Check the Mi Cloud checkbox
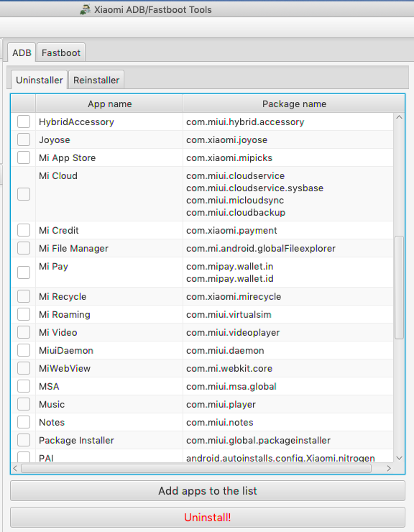414x532 pixels. [24, 194]
